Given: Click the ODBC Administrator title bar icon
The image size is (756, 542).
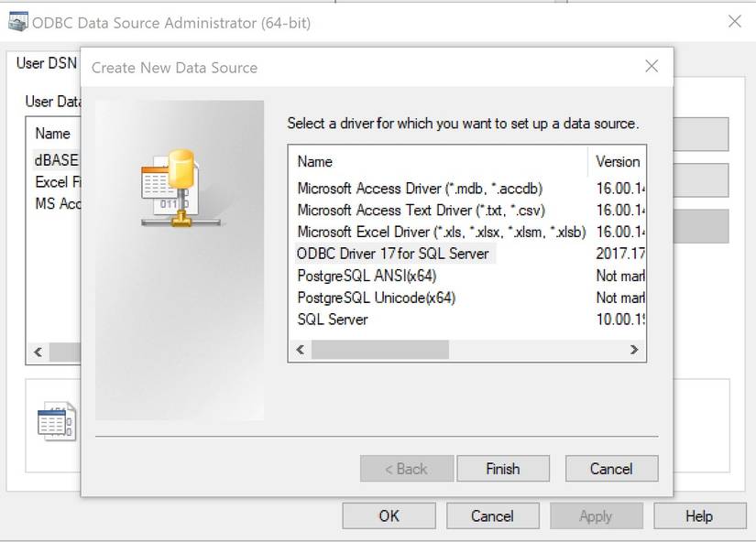Looking at the screenshot, I should point(17,22).
